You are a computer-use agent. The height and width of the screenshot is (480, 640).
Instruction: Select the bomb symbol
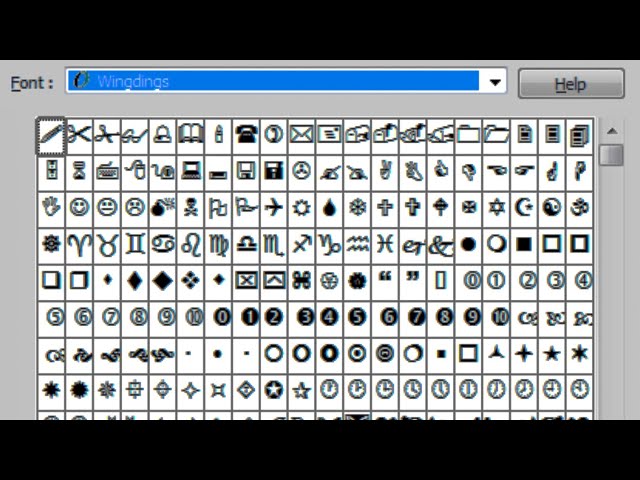[162, 207]
